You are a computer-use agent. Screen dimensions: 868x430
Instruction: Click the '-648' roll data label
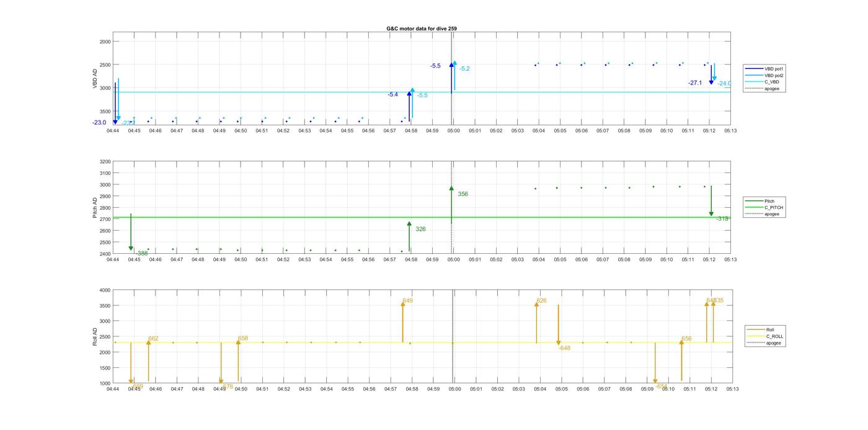564,348
